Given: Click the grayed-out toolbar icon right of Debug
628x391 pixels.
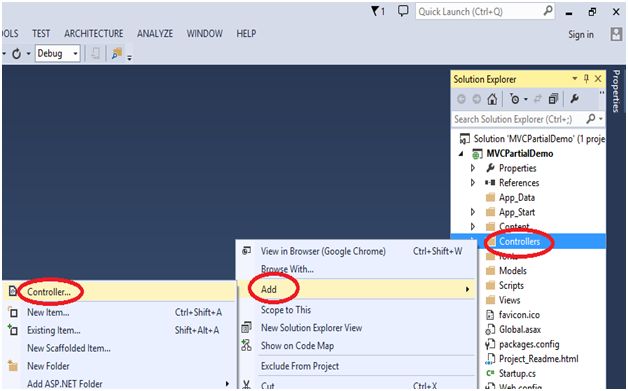Looking at the screenshot, I should [95, 53].
